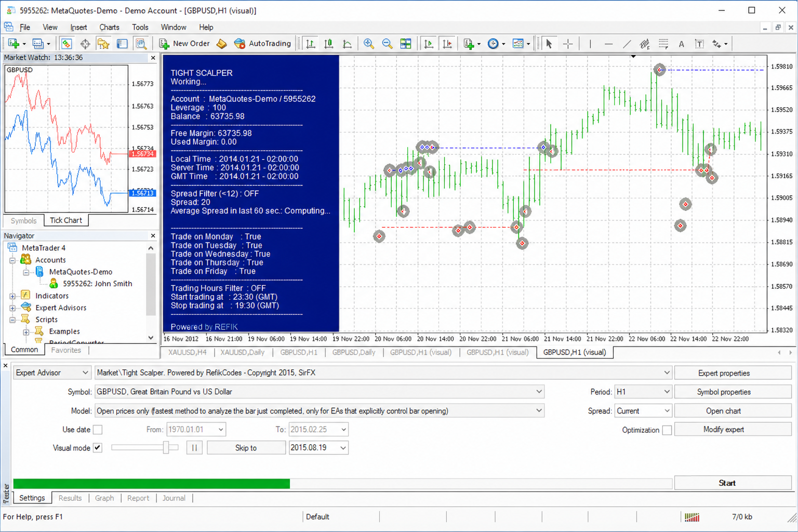The height and width of the screenshot is (532, 798).
Task: Open the Profiles toolbar icon
Action: [x=38, y=44]
